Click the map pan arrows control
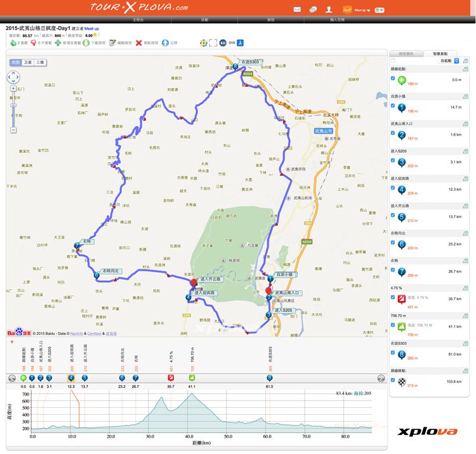 coord(13,77)
